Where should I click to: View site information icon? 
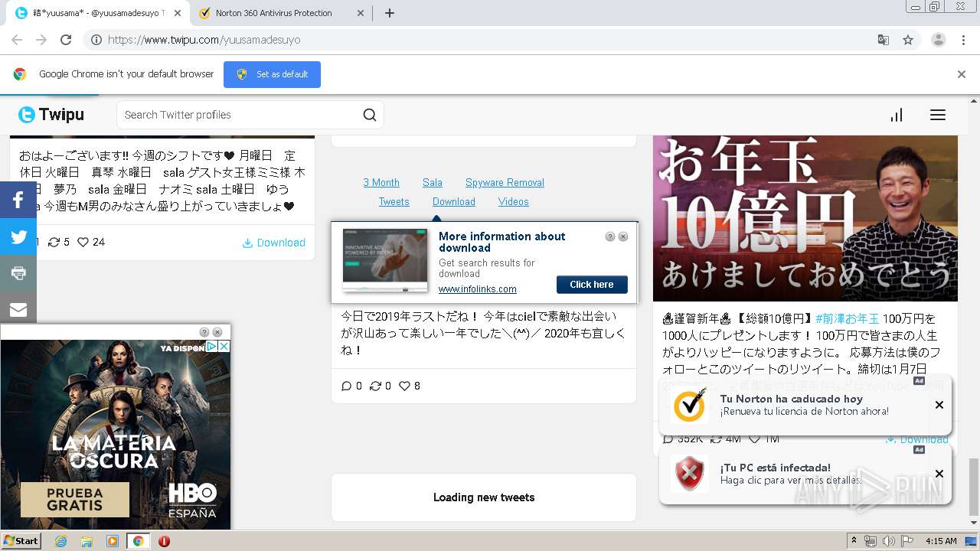click(96, 40)
